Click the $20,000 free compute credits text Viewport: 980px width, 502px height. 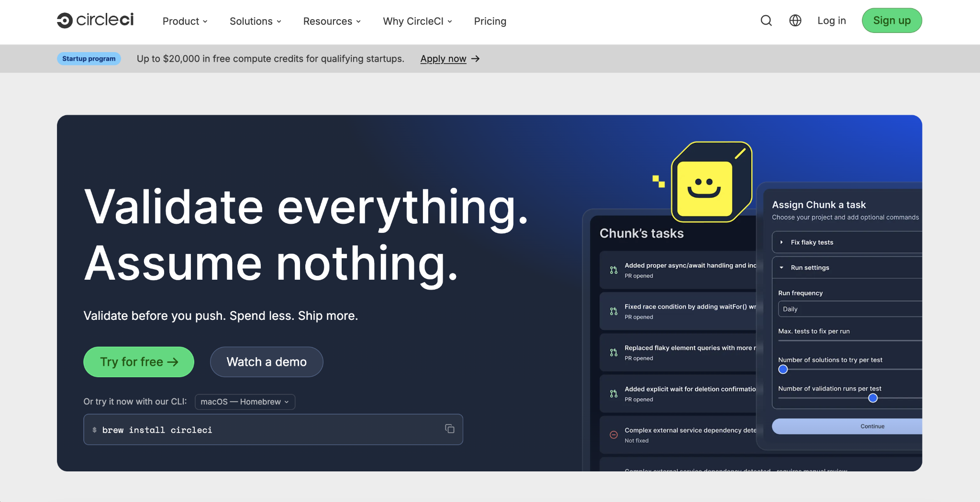coord(270,59)
